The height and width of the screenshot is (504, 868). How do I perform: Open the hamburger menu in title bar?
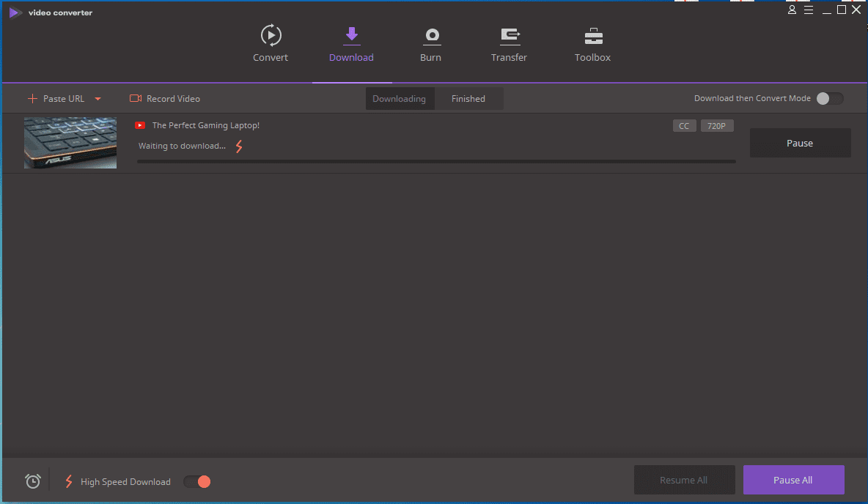(809, 10)
